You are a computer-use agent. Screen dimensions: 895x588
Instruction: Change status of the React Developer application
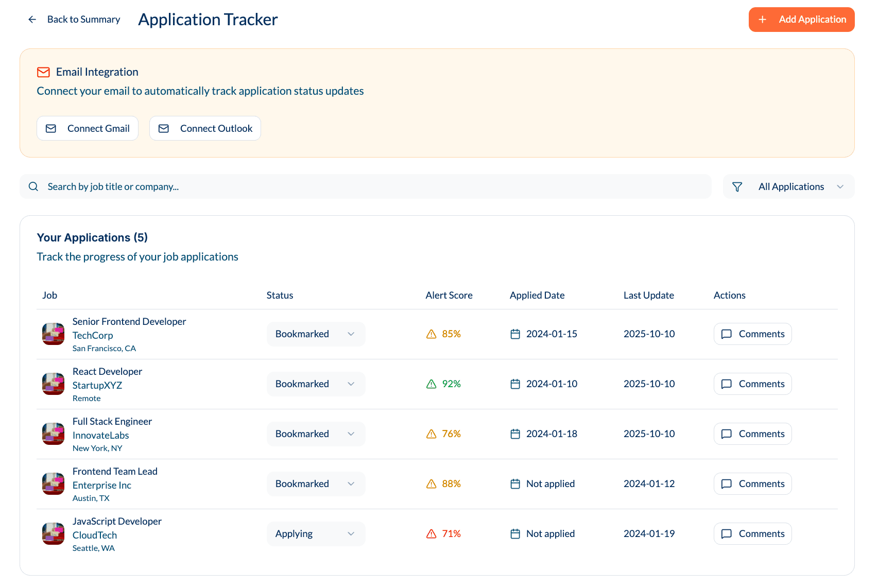point(316,384)
